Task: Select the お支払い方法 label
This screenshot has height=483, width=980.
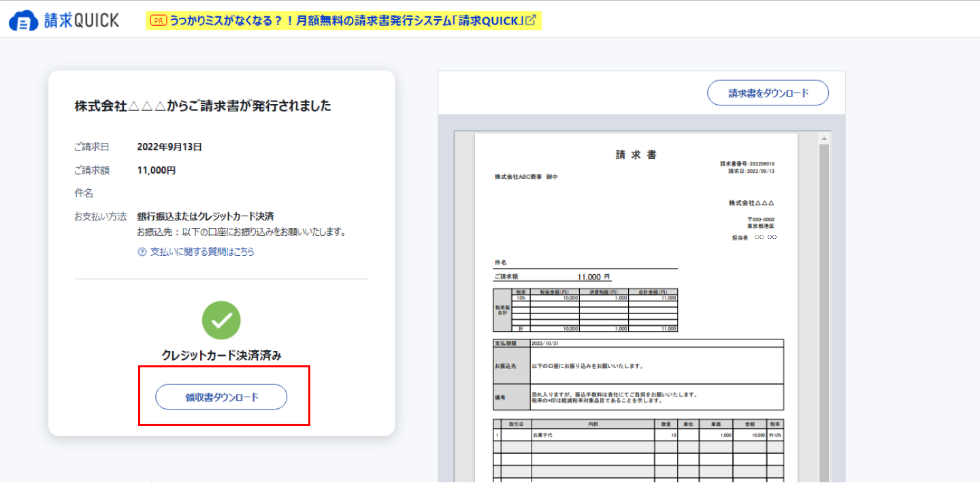Action: pyautogui.click(x=100, y=216)
